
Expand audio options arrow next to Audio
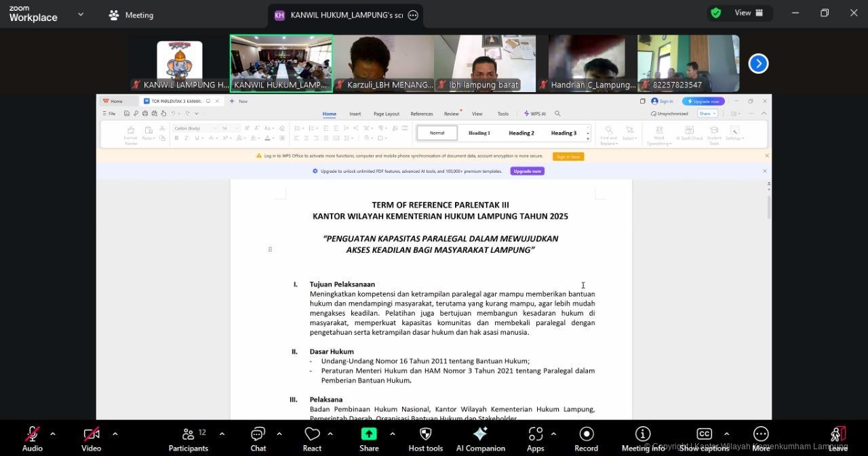click(53, 434)
